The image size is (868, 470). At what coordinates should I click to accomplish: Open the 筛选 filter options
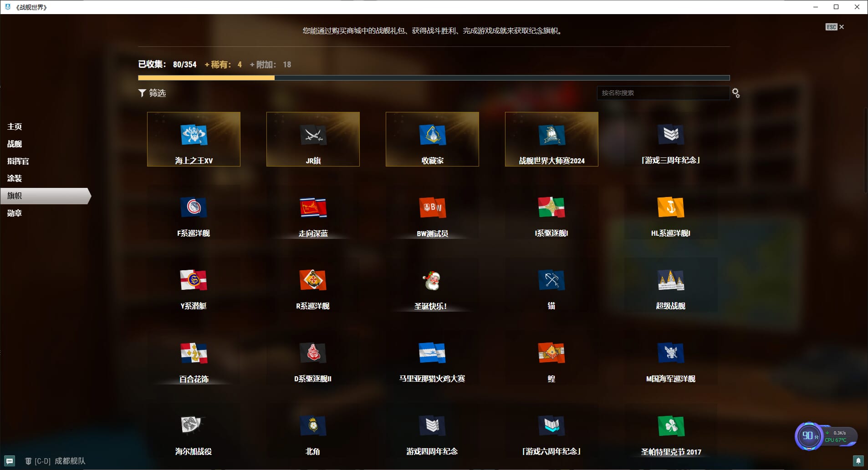click(x=152, y=93)
